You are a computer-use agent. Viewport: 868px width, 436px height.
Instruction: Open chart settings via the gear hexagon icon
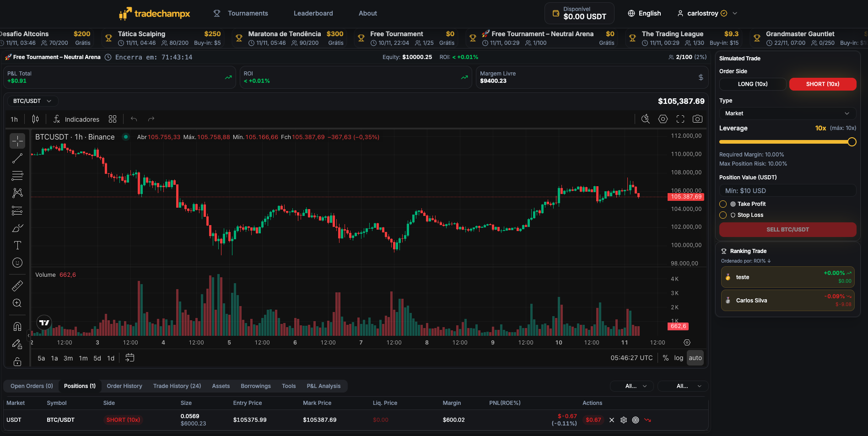663,118
